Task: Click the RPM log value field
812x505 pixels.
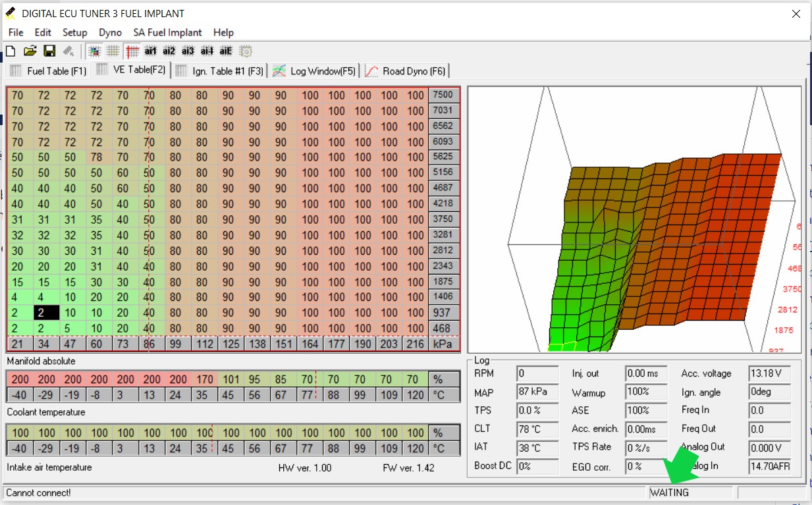Action: pos(537,373)
